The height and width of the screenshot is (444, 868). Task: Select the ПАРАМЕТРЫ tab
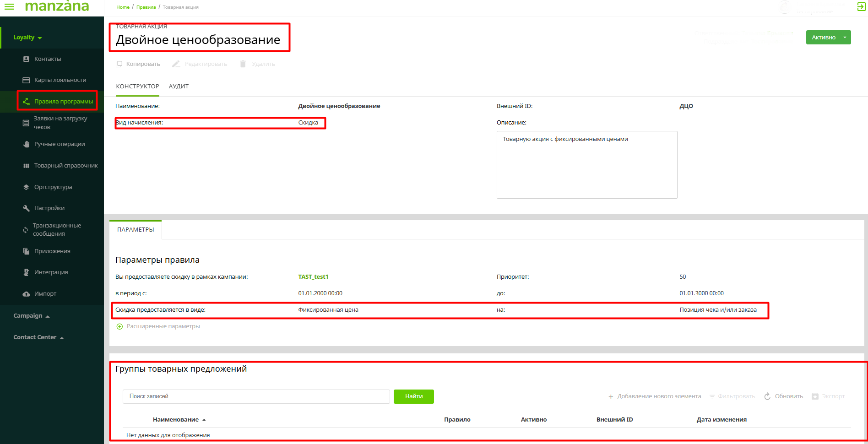point(136,230)
